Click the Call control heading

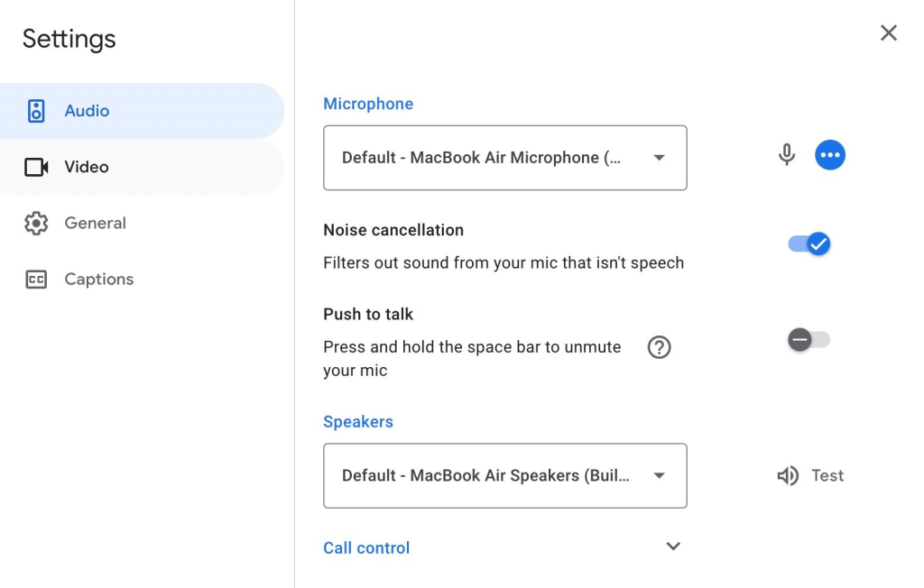366,548
